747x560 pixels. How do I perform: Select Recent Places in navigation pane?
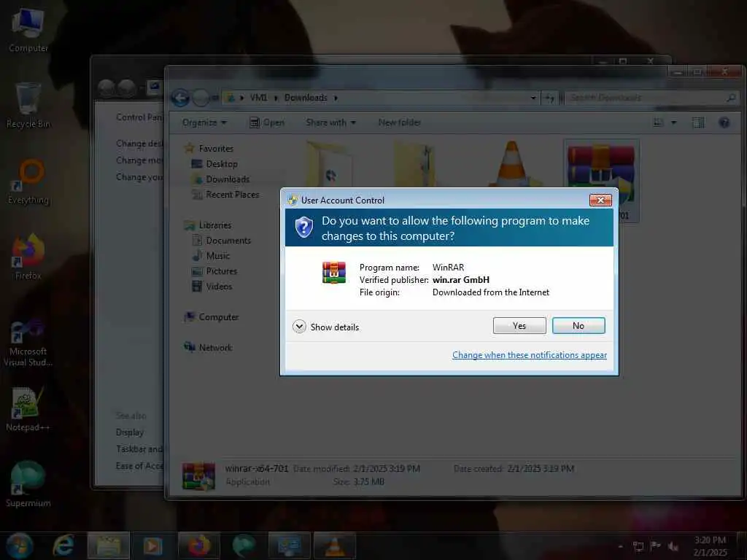[x=225, y=194]
